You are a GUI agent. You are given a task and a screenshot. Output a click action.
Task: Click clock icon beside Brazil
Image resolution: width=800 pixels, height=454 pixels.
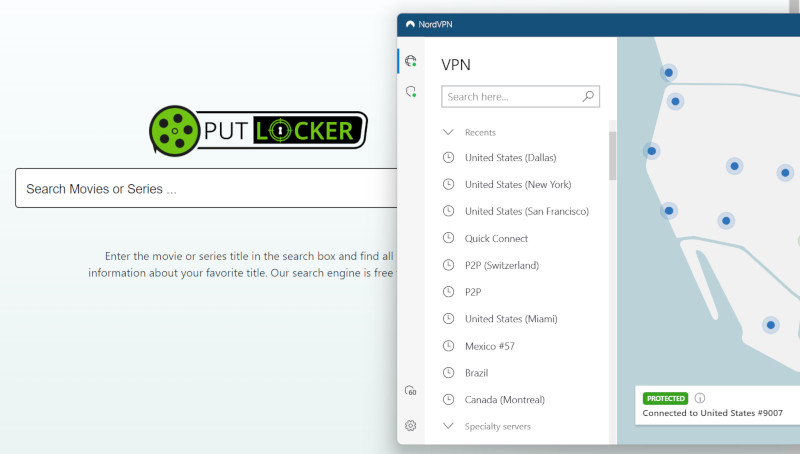click(448, 372)
